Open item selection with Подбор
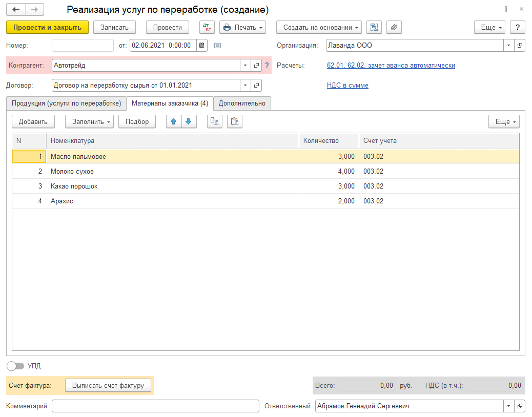Screen dimensions: 532x417 point(137,122)
